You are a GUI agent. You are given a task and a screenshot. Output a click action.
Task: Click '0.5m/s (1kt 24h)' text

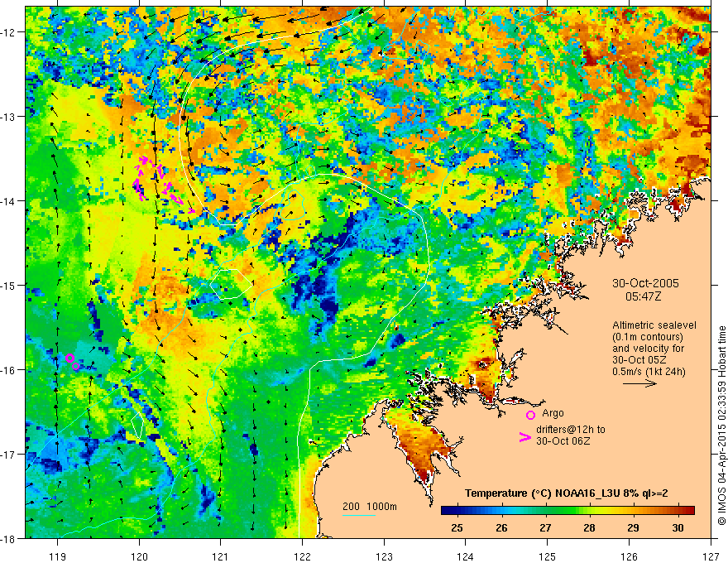pos(649,371)
